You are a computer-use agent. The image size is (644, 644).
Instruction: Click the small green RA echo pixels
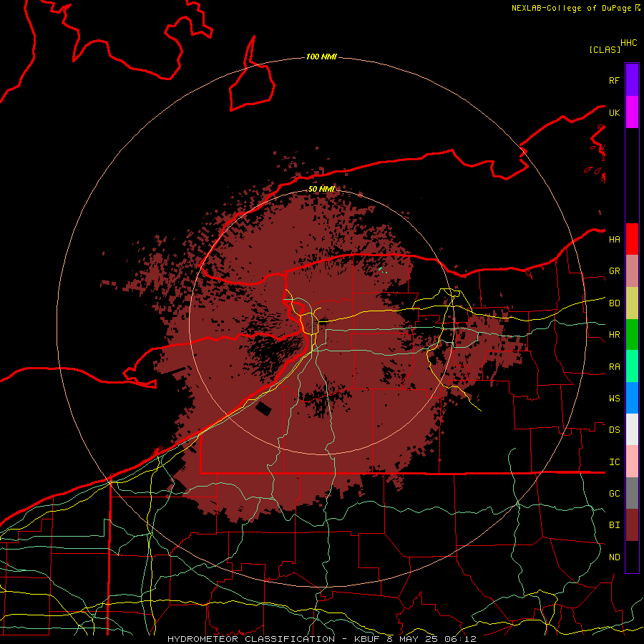coord(382,270)
